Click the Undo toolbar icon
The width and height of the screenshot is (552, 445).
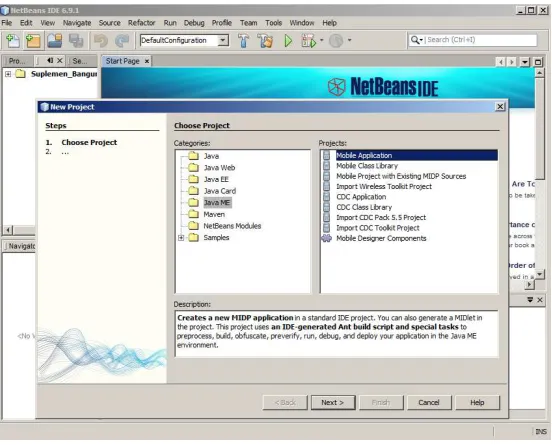pyautogui.click(x=101, y=40)
